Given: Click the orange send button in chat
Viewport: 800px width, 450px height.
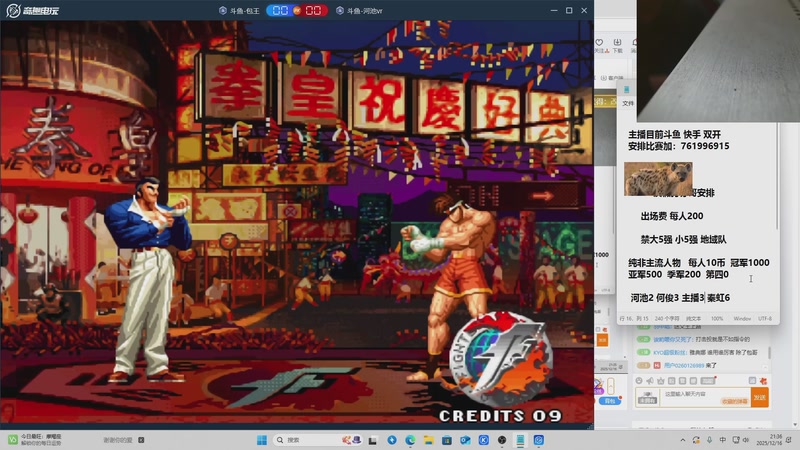Looking at the screenshot, I should [x=760, y=397].
